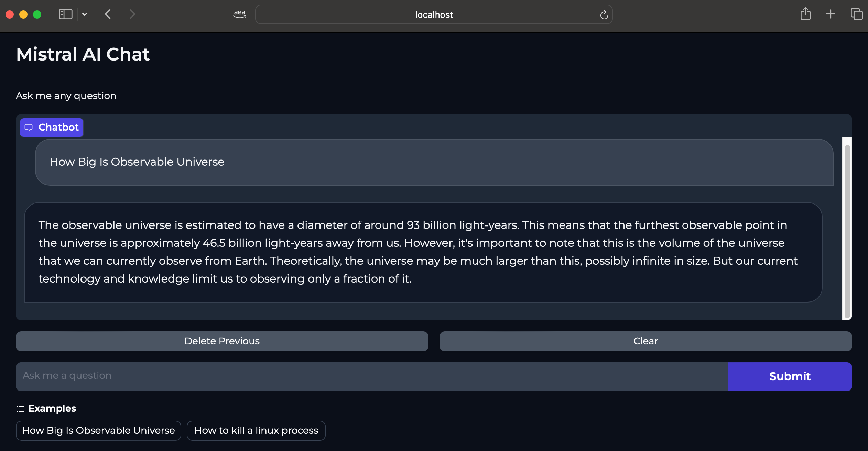Click the Examples list icon
Screen dimensions: 868x451
click(x=21, y=409)
